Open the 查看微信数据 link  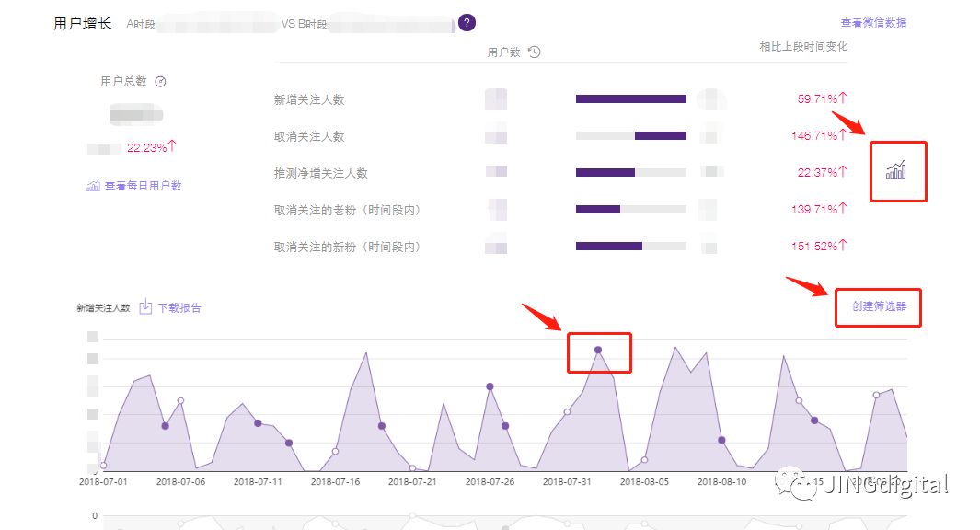(x=875, y=21)
